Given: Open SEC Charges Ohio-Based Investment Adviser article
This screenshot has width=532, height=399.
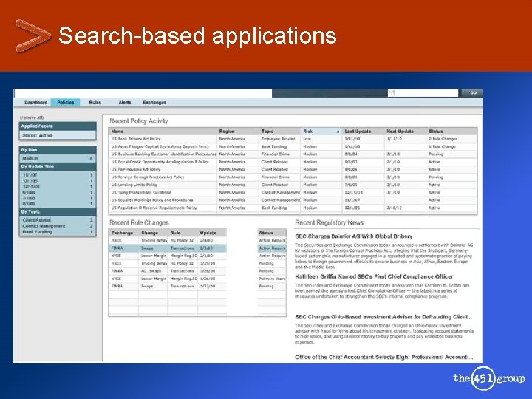Looking at the screenshot, I should tap(383, 317).
